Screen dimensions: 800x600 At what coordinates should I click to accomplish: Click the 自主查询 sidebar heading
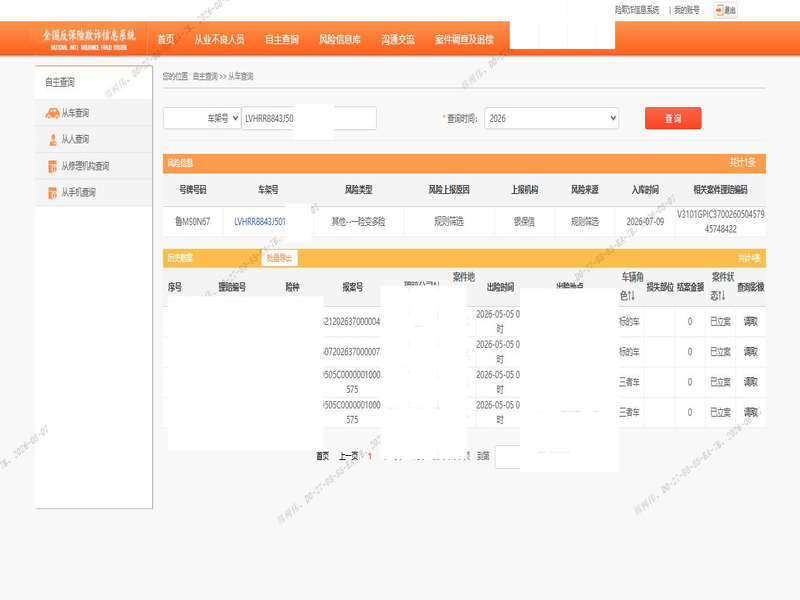60,82
